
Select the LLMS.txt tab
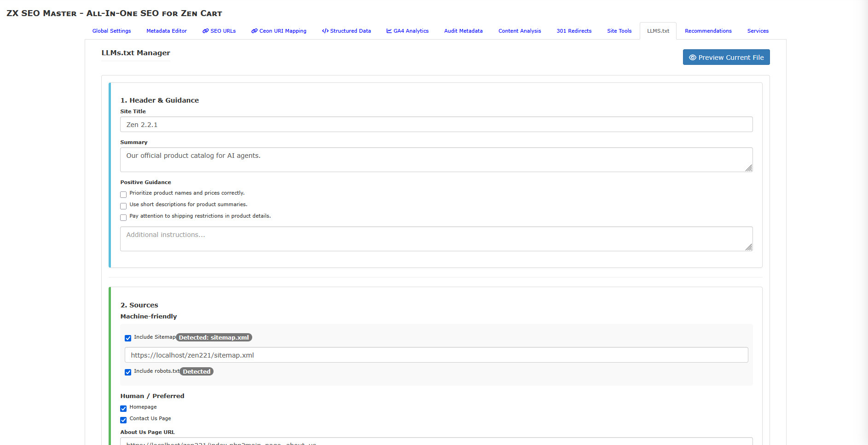pos(658,31)
